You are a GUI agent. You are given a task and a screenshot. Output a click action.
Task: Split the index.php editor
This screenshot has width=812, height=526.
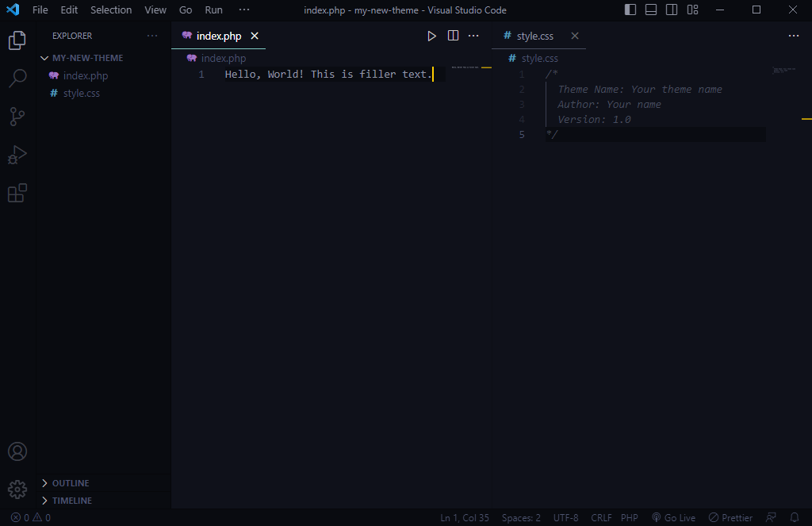click(x=453, y=36)
